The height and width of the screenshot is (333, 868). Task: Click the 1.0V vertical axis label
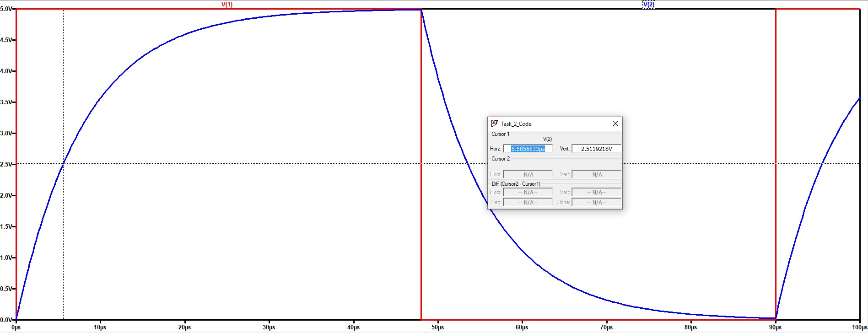[x=7, y=258]
